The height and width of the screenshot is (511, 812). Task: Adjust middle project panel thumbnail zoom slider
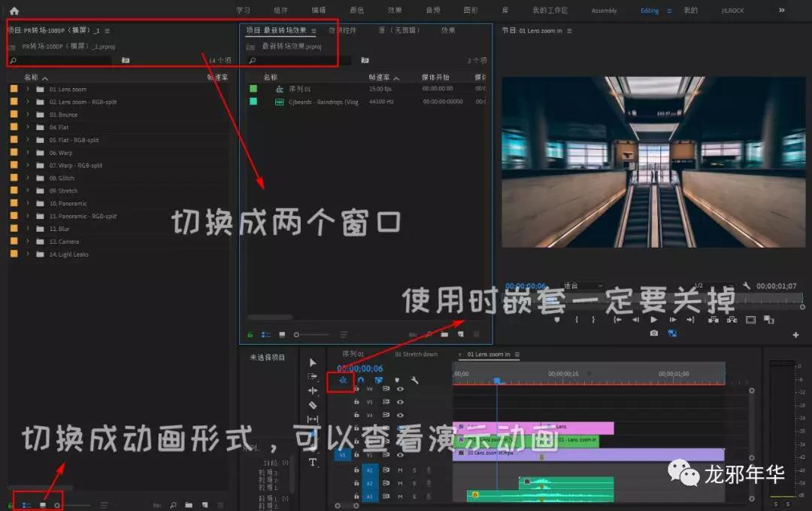[311, 335]
